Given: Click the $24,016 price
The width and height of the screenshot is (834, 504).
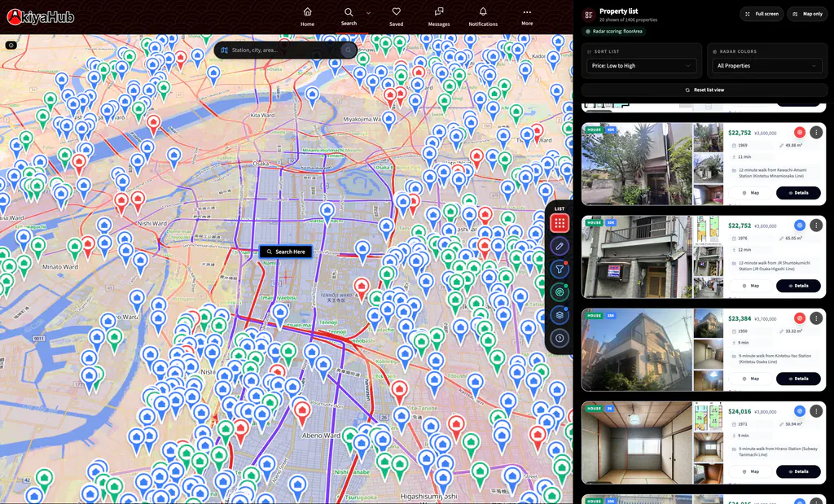Looking at the screenshot, I should pyautogui.click(x=740, y=411).
